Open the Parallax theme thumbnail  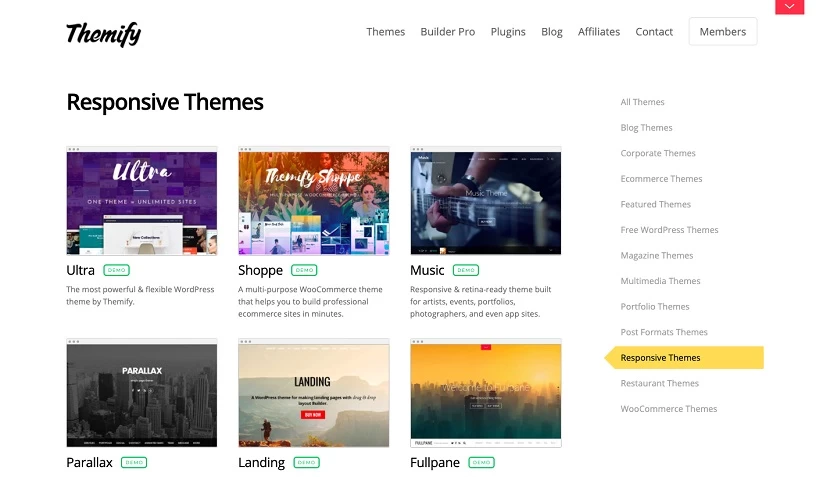[x=142, y=393]
